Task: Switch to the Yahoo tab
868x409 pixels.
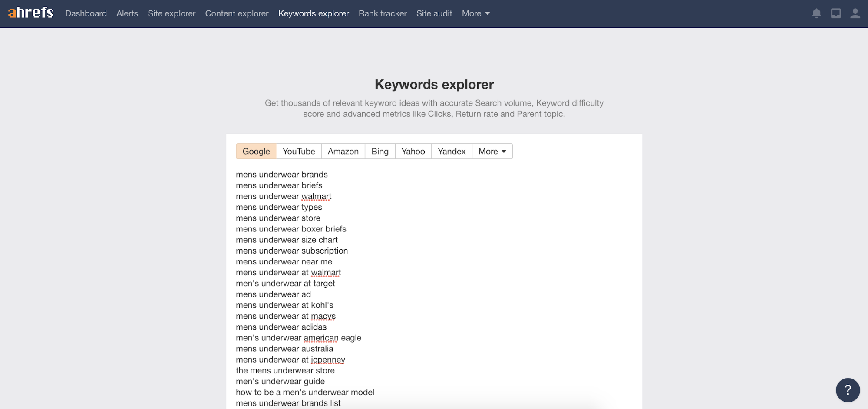Action: [413, 151]
